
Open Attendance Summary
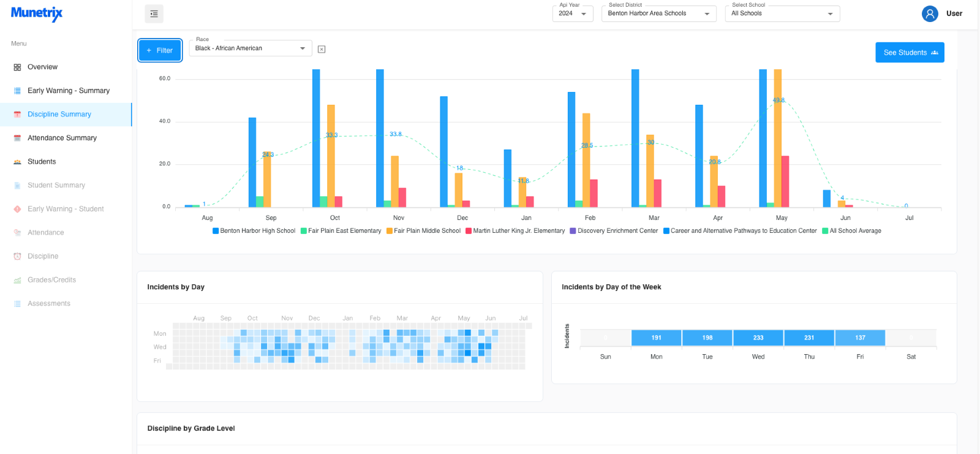(x=62, y=138)
